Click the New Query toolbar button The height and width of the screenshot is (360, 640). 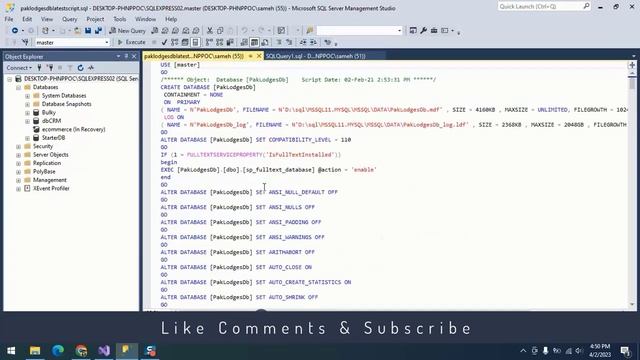(x=127, y=31)
